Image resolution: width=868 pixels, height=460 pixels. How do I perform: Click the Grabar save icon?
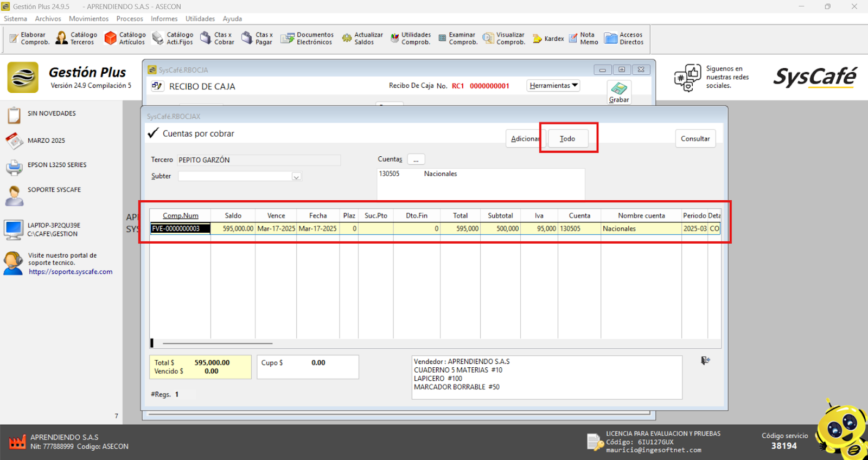coord(619,92)
